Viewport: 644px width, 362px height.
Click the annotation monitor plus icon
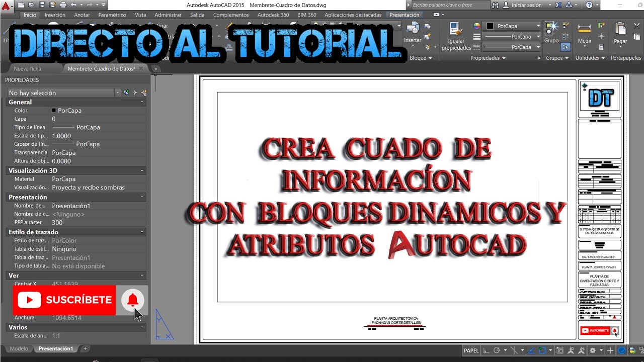point(611,350)
